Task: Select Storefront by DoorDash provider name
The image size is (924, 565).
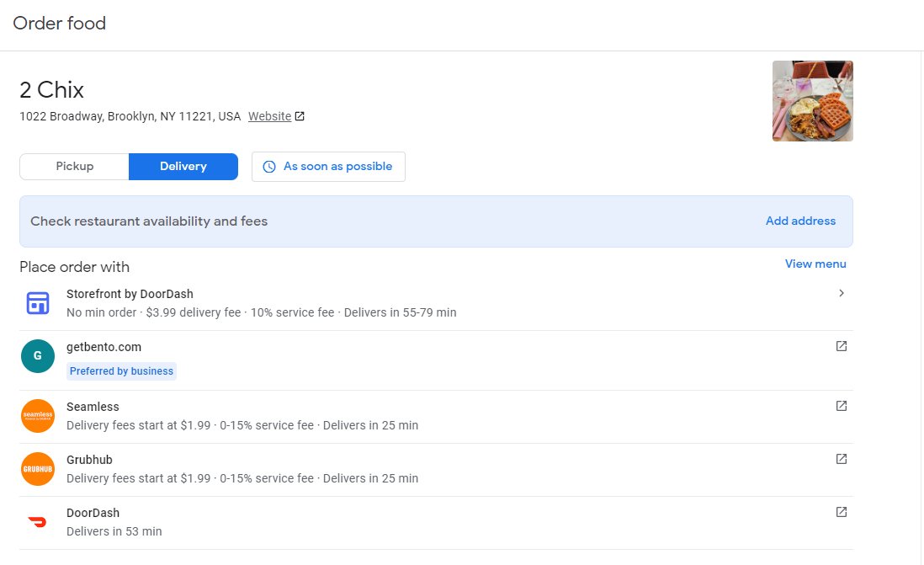Action: tap(130, 294)
